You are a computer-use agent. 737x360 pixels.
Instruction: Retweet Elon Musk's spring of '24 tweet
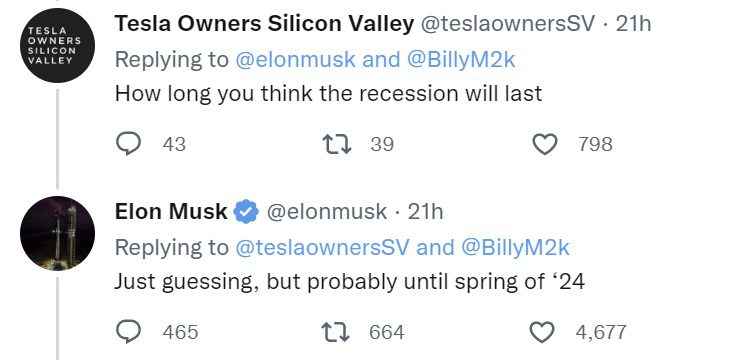[x=337, y=332]
